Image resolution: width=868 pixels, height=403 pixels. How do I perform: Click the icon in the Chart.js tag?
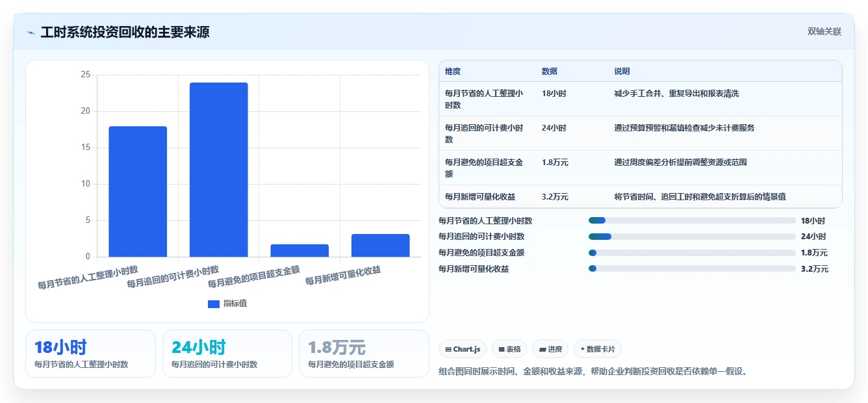coord(448,350)
